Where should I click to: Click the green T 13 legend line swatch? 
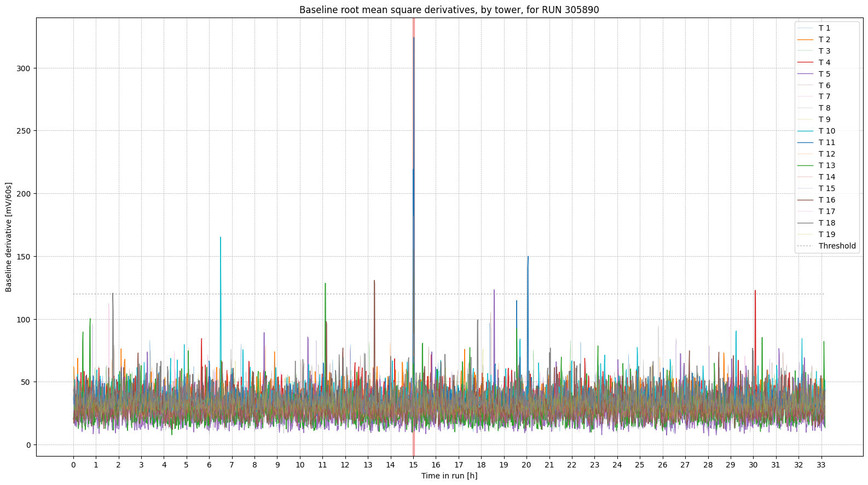point(806,165)
